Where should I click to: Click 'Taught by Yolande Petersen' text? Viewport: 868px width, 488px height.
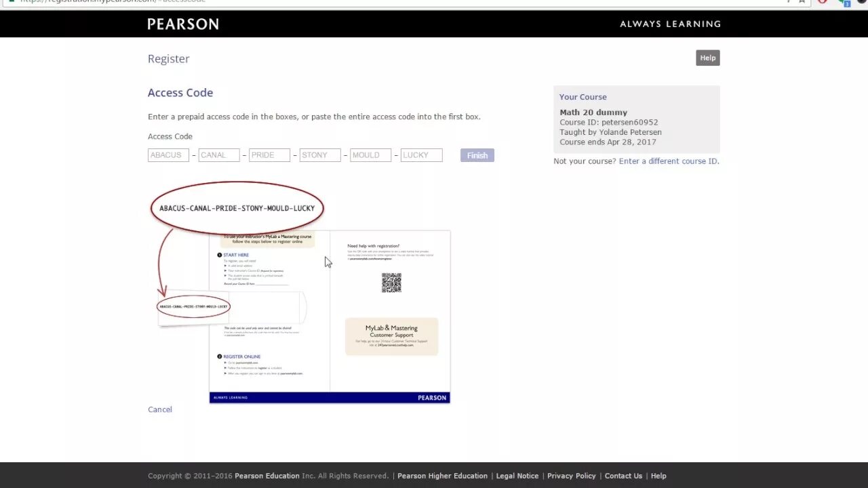(x=610, y=132)
